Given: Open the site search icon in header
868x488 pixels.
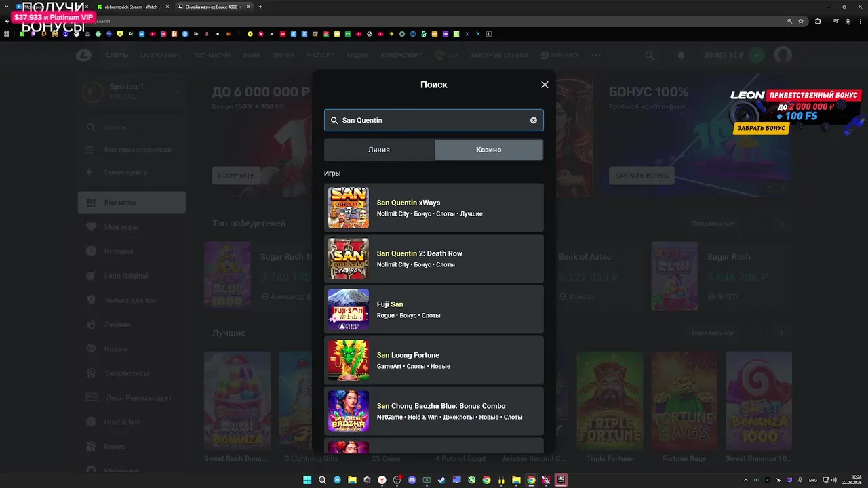Looking at the screenshot, I should (650, 56).
